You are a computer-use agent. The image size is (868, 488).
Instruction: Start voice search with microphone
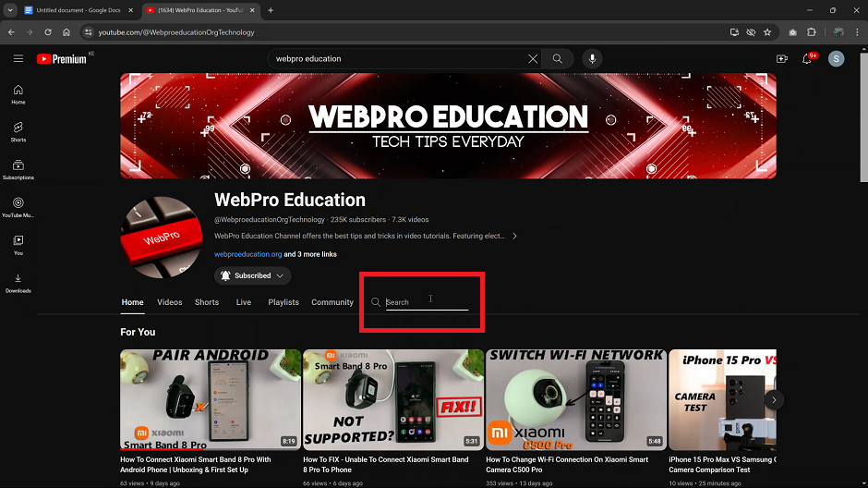pos(592,59)
